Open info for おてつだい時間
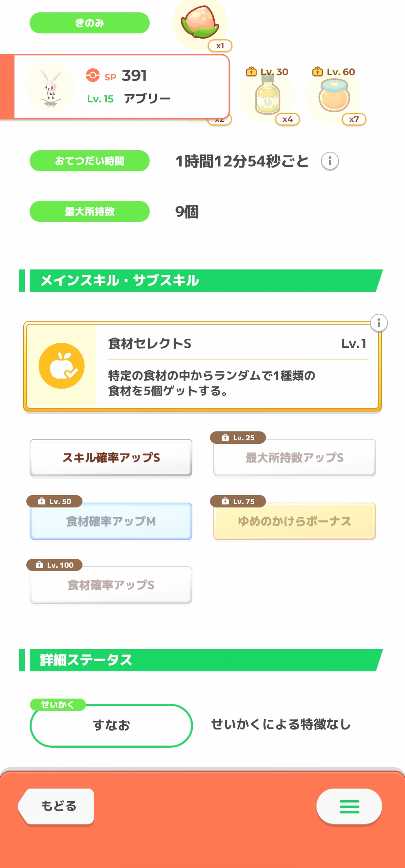The image size is (405, 868). 330,161
